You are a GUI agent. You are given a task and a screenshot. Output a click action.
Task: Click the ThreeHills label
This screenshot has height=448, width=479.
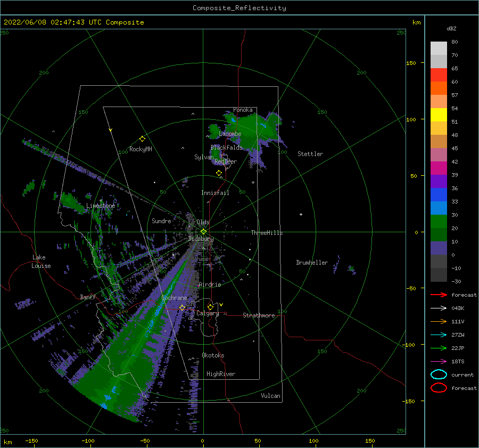click(267, 233)
